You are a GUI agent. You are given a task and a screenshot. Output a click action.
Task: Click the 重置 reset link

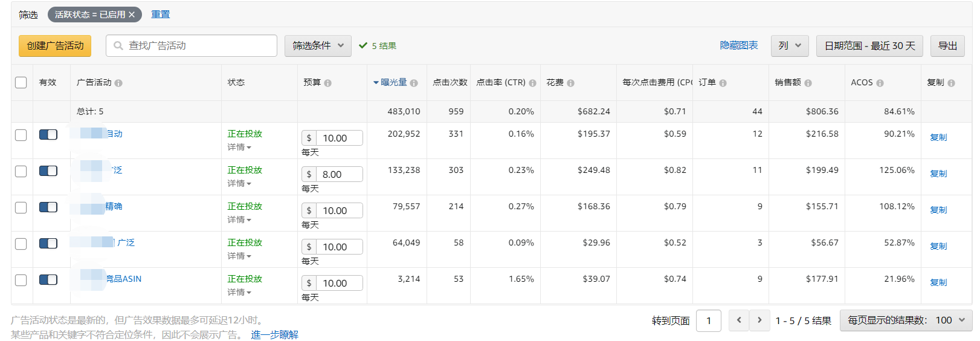pos(160,15)
